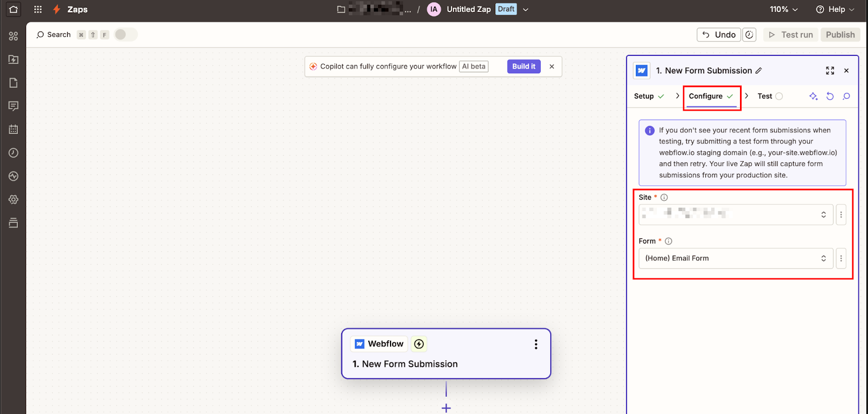Switch to the Configure tab
Viewport: 868px width, 414px height.
[711, 96]
